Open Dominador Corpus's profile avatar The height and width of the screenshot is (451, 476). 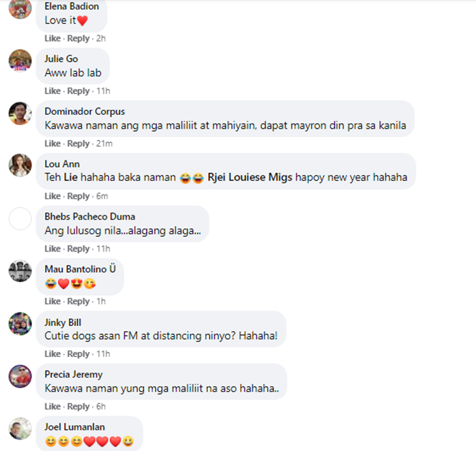20,113
